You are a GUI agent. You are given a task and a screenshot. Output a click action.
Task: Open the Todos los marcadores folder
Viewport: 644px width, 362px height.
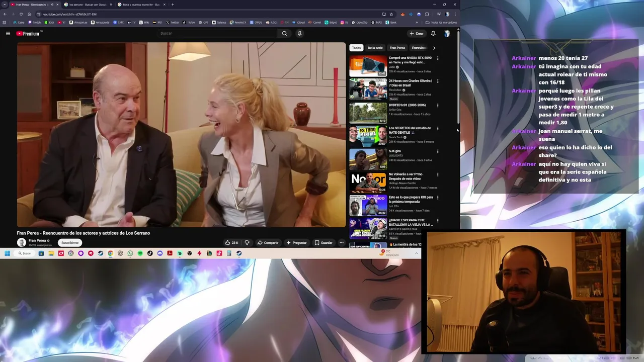coord(441,23)
